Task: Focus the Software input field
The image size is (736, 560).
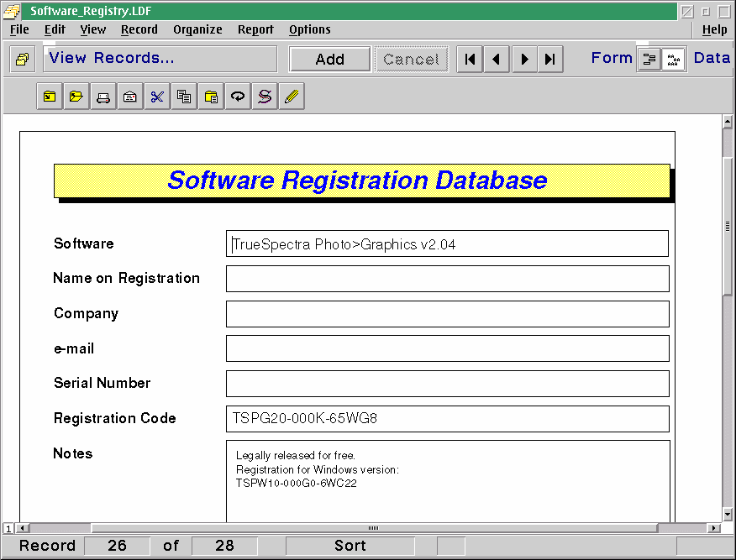Action: [x=447, y=243]
